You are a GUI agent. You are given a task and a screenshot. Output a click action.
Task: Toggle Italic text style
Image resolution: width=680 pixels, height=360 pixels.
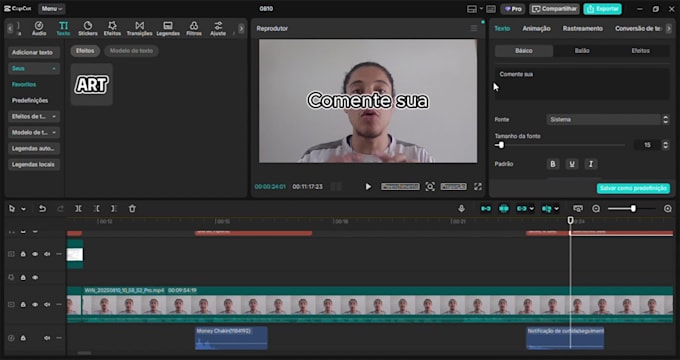[x=591, y=164]
